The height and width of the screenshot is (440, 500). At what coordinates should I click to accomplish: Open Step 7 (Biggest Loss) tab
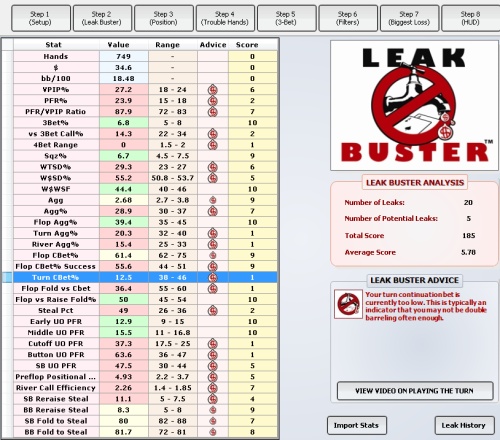point(409,18)
